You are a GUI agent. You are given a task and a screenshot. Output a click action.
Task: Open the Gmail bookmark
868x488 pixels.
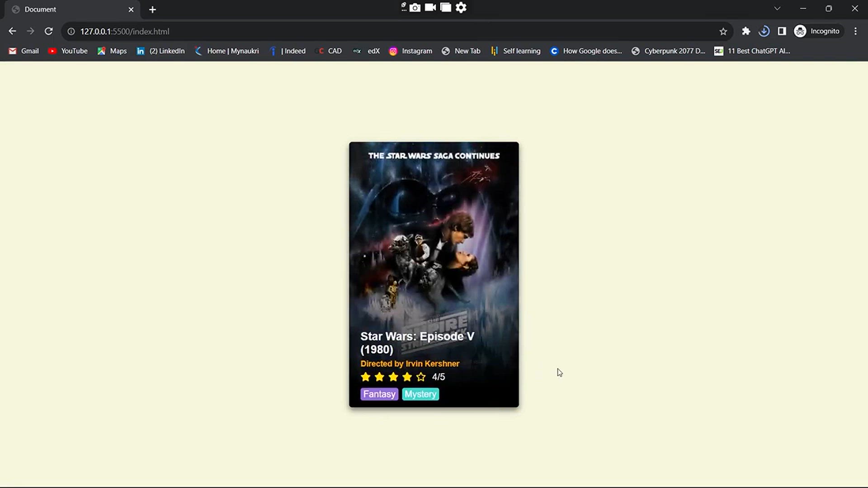coord(24,51)
